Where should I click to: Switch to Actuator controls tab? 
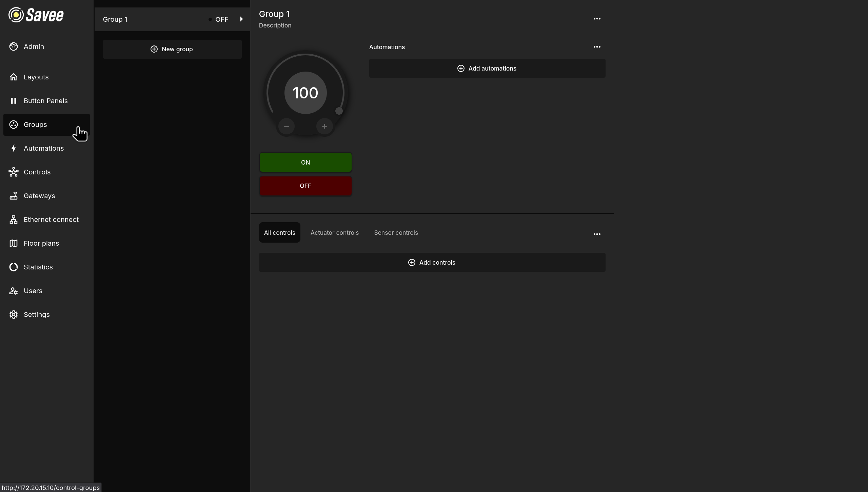334,233
